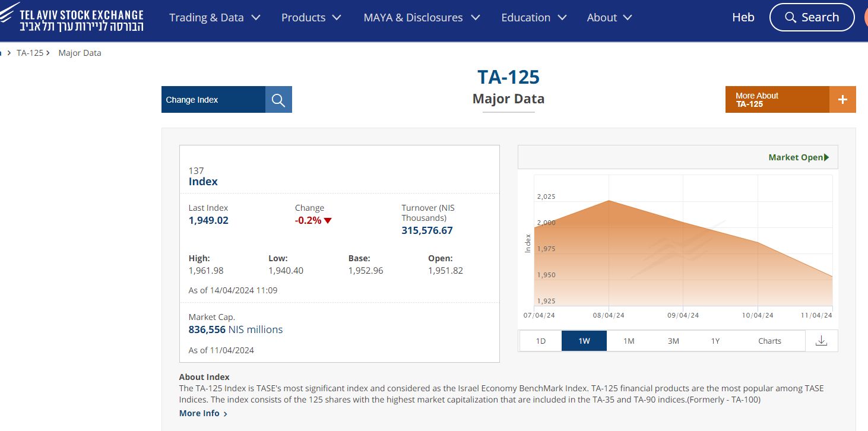This screenshot has height=431, width=868.
Task: Click the Base value 1,952.96
Action: pyautogui.click(x=366, y=271)
